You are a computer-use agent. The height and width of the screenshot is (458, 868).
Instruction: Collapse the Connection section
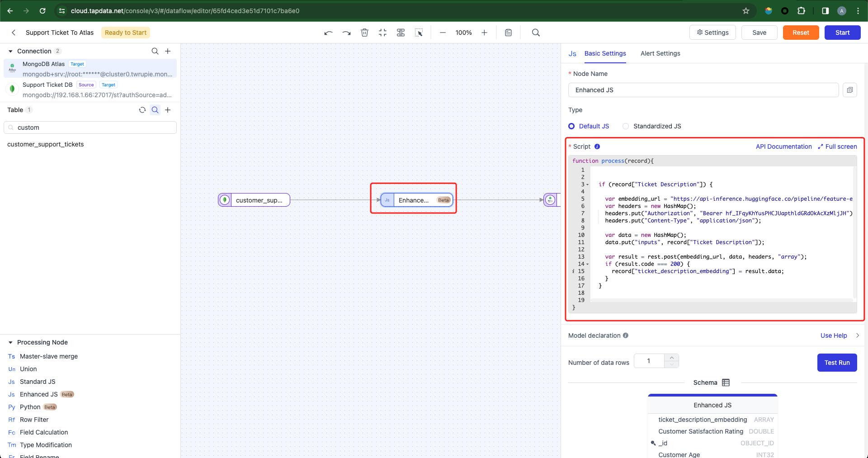(x=10, y=51)
